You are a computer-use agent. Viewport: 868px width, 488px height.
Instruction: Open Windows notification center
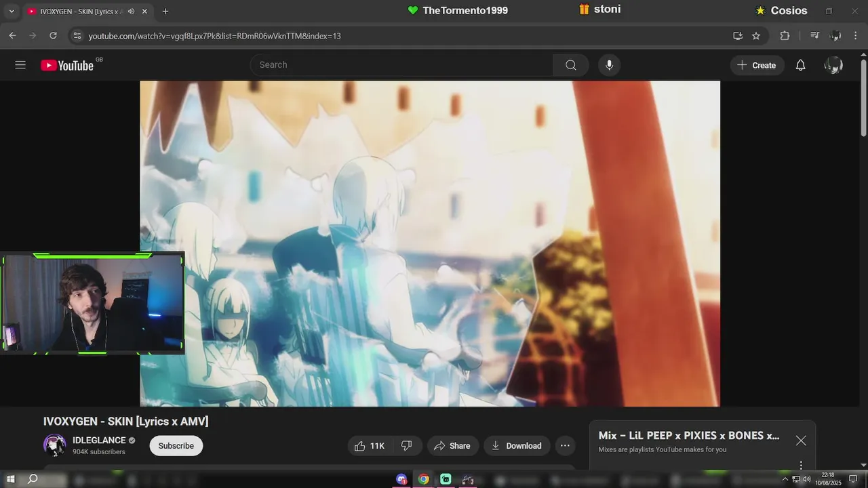pyautogui.click(x=853, y=479)
